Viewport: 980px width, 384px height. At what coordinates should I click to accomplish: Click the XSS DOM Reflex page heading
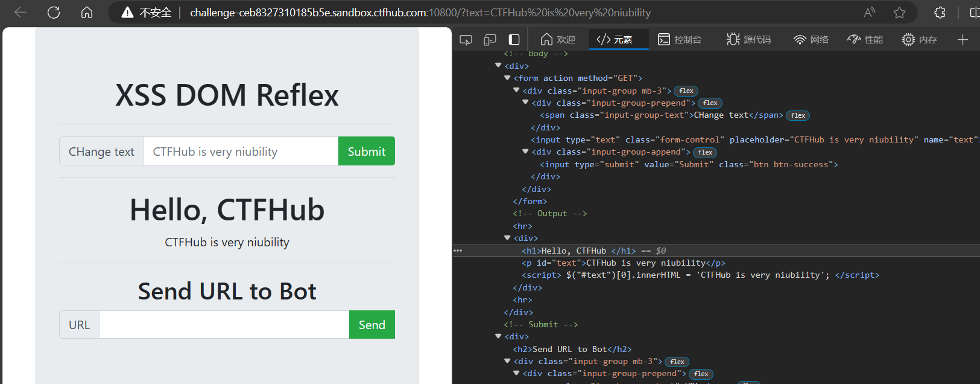click(x=227, y=95)
